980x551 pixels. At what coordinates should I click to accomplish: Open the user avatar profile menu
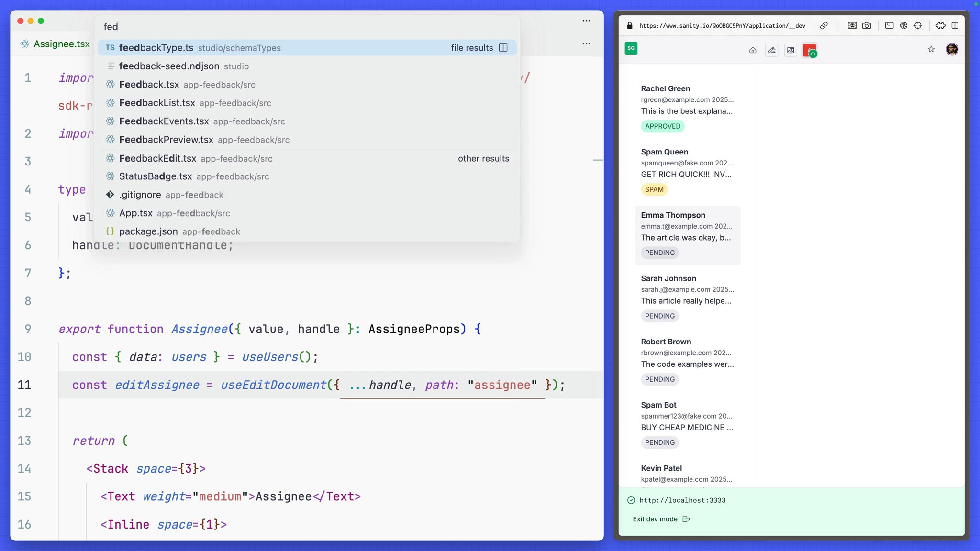[x=952, y=49]
